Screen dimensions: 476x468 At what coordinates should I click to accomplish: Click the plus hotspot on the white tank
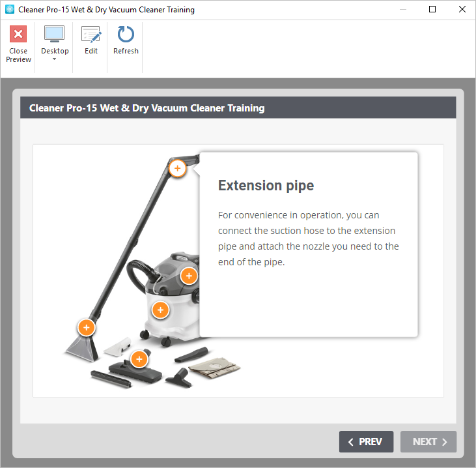tap(160, 309)
